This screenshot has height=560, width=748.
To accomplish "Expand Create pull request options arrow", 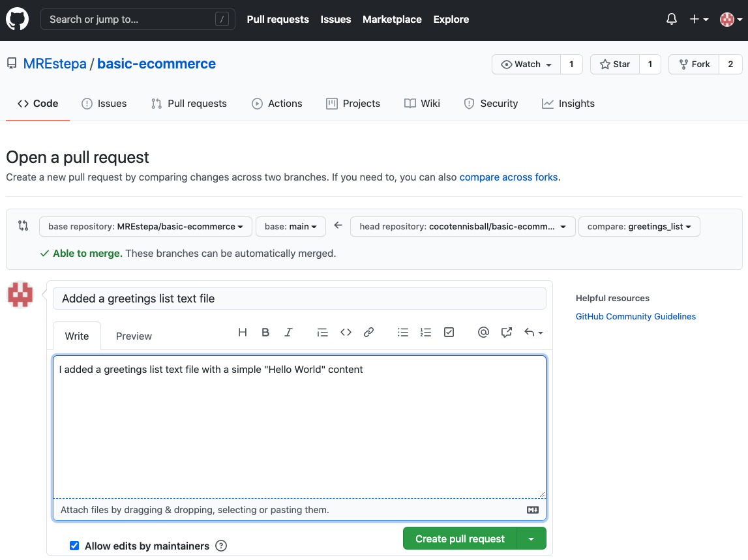I will [x=531, y=539].
